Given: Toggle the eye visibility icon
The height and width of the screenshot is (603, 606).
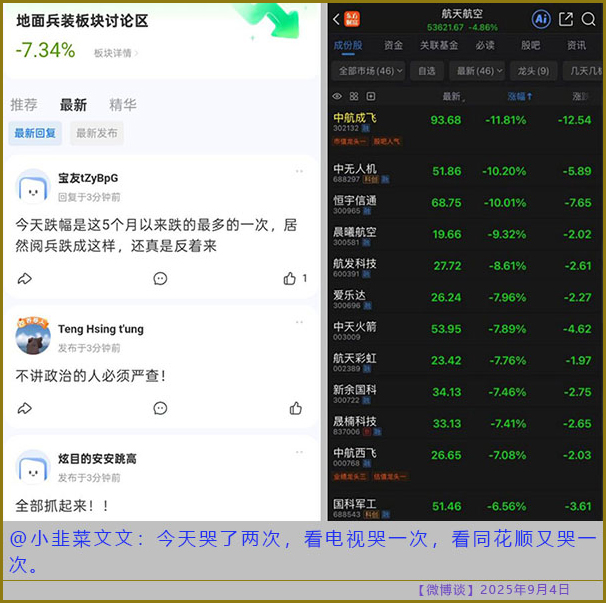Looking at the screenshot, I should [x=337, y=97].
